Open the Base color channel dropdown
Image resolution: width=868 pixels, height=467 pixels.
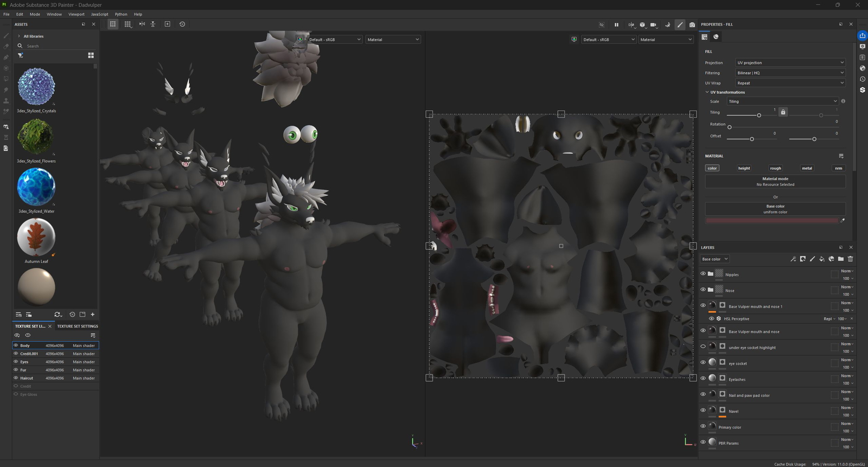(714, 259)
